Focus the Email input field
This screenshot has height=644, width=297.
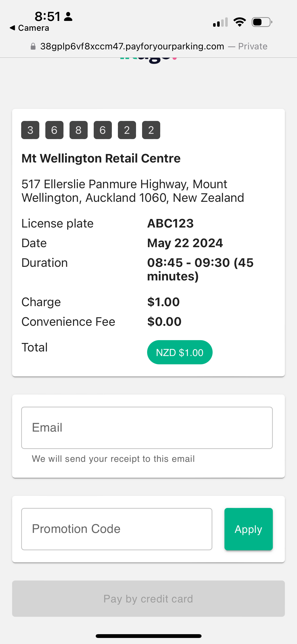147,428
